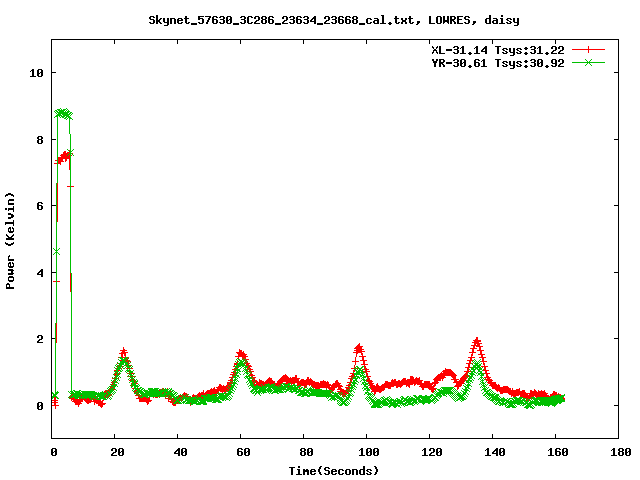This screenshot has height=480, width=640.
Task: Select the XL-31.14 Tsys:31.22 legend entry
Action: click(x=498, y=50)
